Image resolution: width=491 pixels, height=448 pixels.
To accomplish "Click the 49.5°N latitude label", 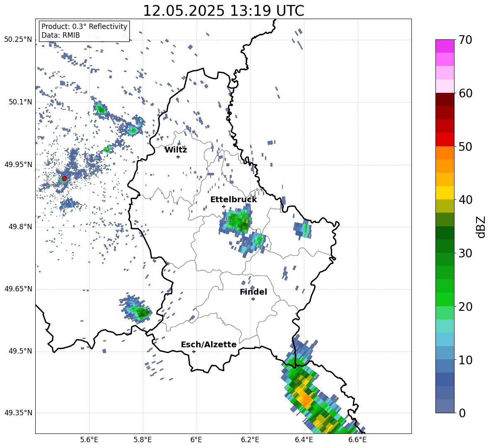I will pos(20,351).
